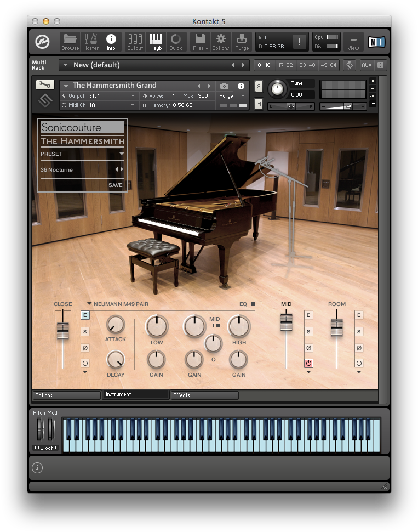This screenshot has height=532, width=418.
Task: Click the ROOM mic fader
Action: pos(336,327)
